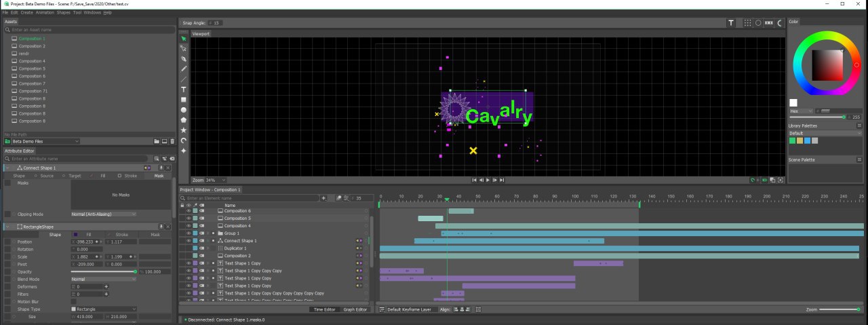Toggle visibility of Connect Shape 1 layer

click(189, 241)
